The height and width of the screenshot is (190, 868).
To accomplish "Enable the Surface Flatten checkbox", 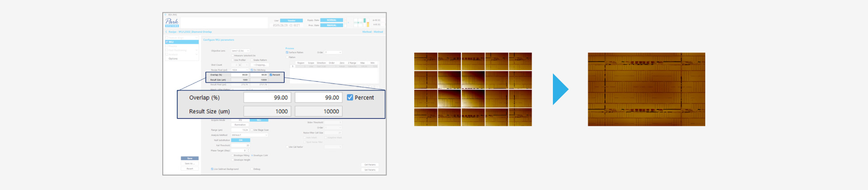I will point(287,52).
